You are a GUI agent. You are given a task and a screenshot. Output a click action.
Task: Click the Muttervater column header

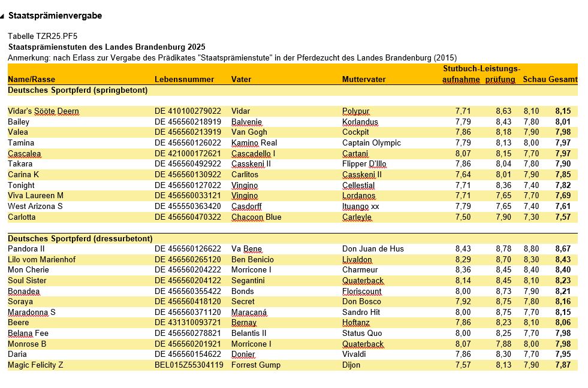tap(364, 80)
